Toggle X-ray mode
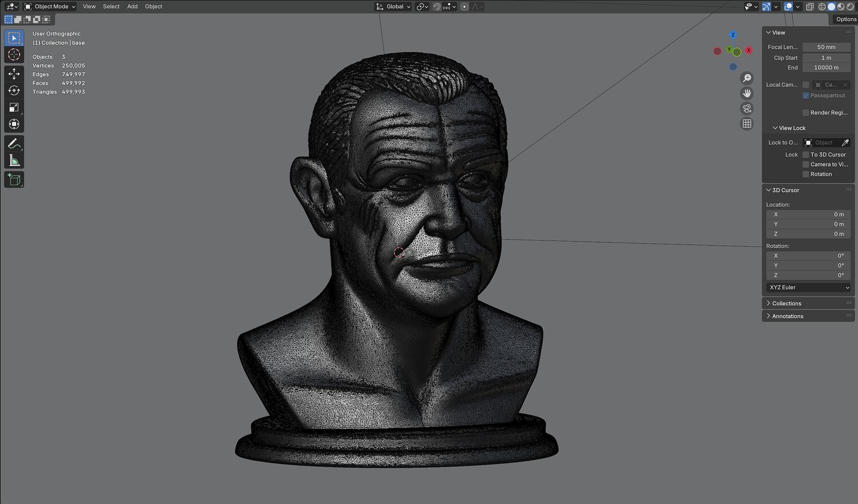This screenshot has height=504, width=858. click(810, 7)
